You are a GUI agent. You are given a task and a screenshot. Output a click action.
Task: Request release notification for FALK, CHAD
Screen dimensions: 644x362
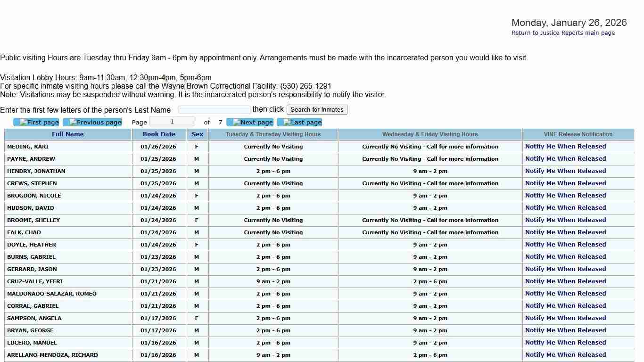pos(565,232)
